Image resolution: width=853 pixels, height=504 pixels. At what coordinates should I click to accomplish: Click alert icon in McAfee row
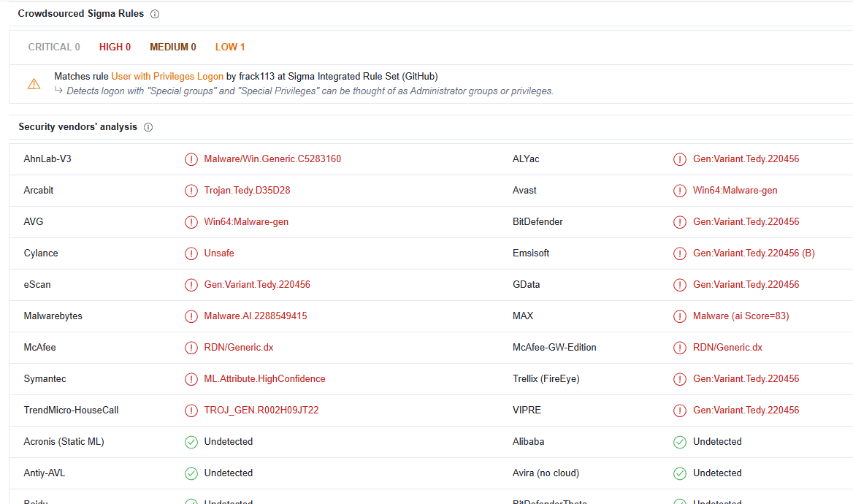[191, 348]
